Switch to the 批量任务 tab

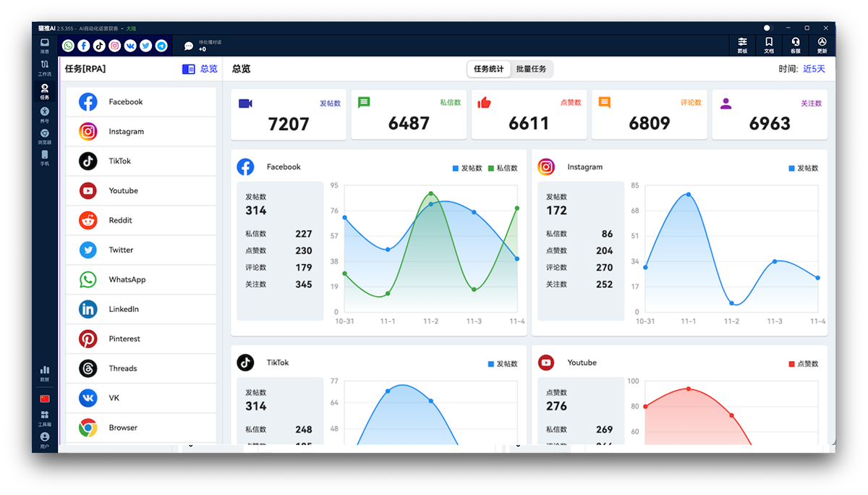[x=532, y=69]
